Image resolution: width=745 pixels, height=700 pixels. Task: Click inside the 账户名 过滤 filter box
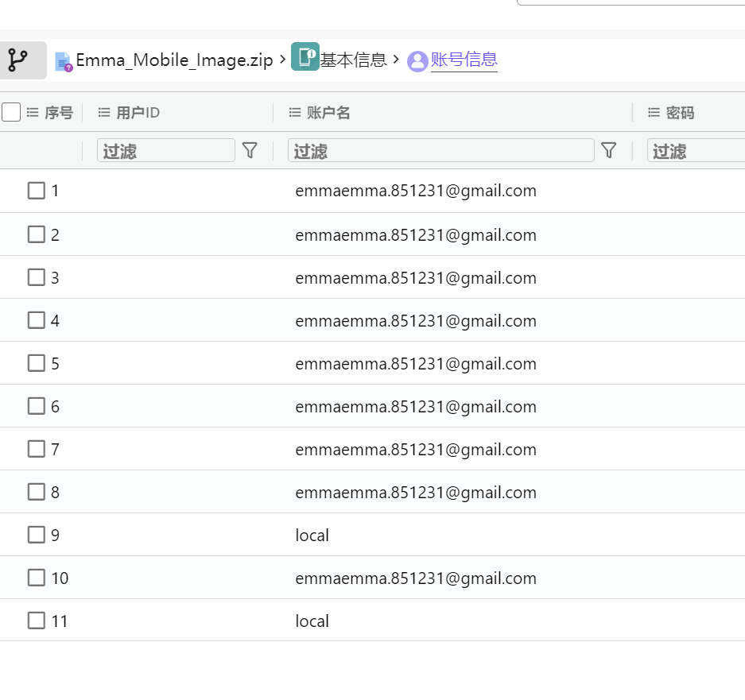tap(440, 150)
